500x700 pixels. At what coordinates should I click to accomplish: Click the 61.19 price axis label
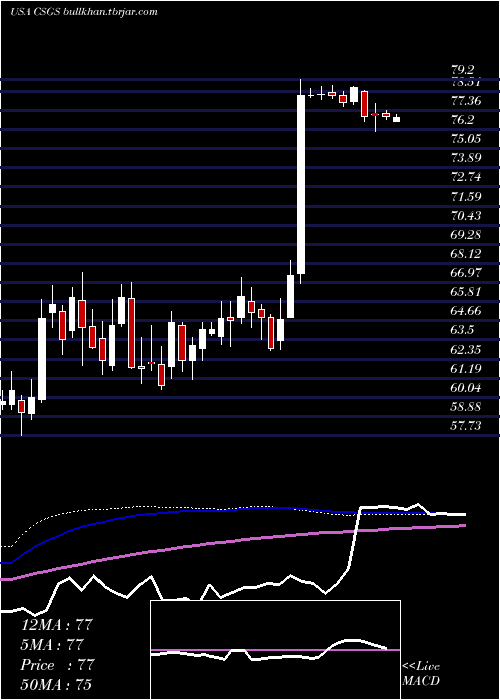pyautogui.click(x=466, y=369)
